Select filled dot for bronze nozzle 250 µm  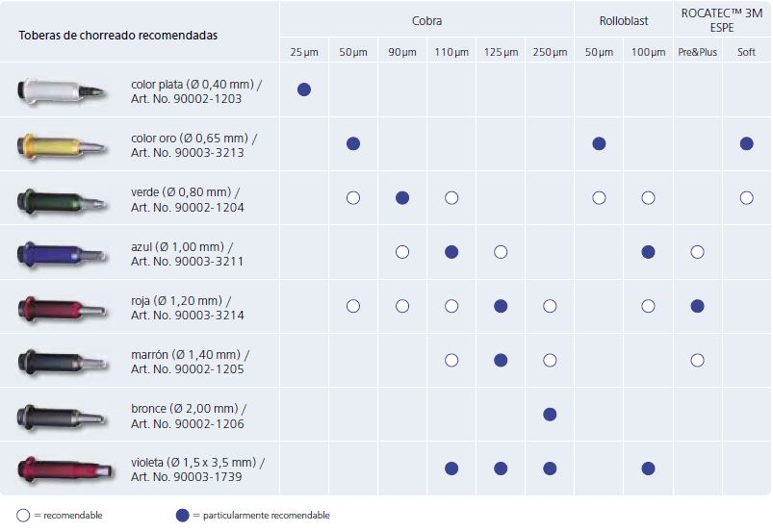[x=550, y=415]
